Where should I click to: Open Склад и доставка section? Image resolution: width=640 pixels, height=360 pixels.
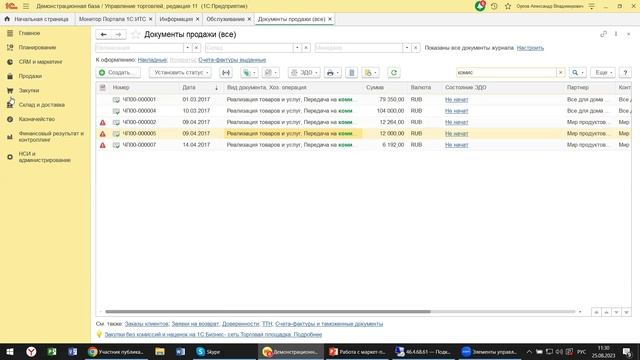click(x=41, y=105)
